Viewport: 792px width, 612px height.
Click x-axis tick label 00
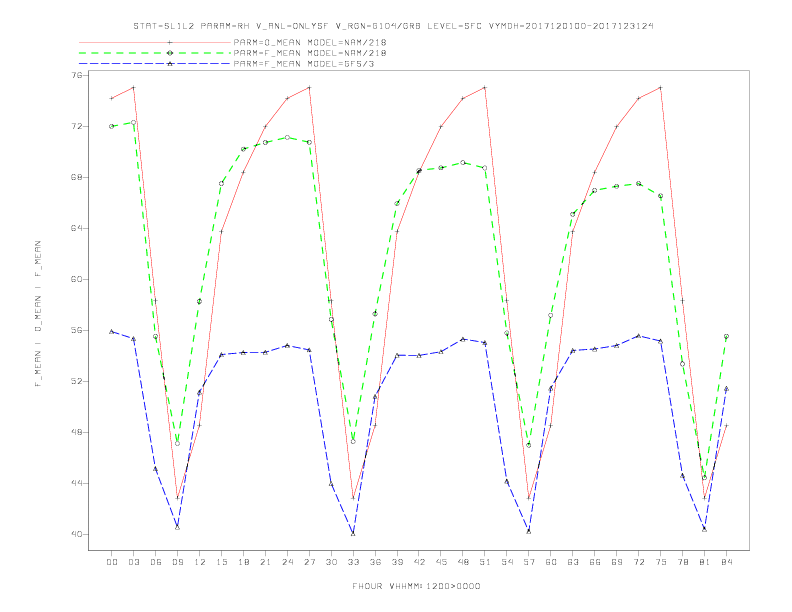(x=112, y=562)
